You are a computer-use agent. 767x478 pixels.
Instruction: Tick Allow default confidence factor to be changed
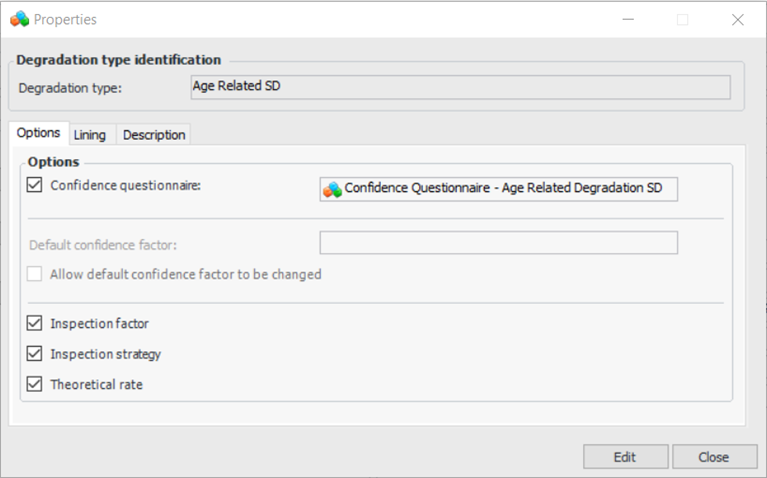point(36,274)
